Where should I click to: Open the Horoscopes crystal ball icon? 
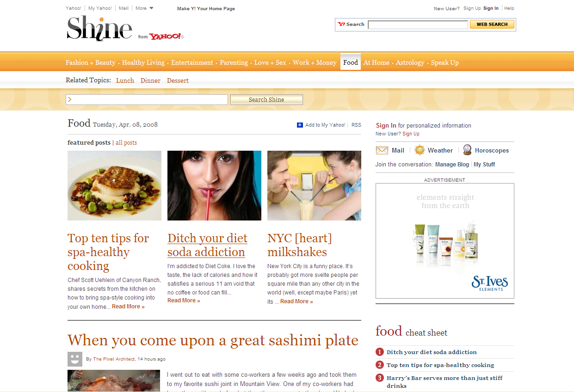click(x=467, y=150)
